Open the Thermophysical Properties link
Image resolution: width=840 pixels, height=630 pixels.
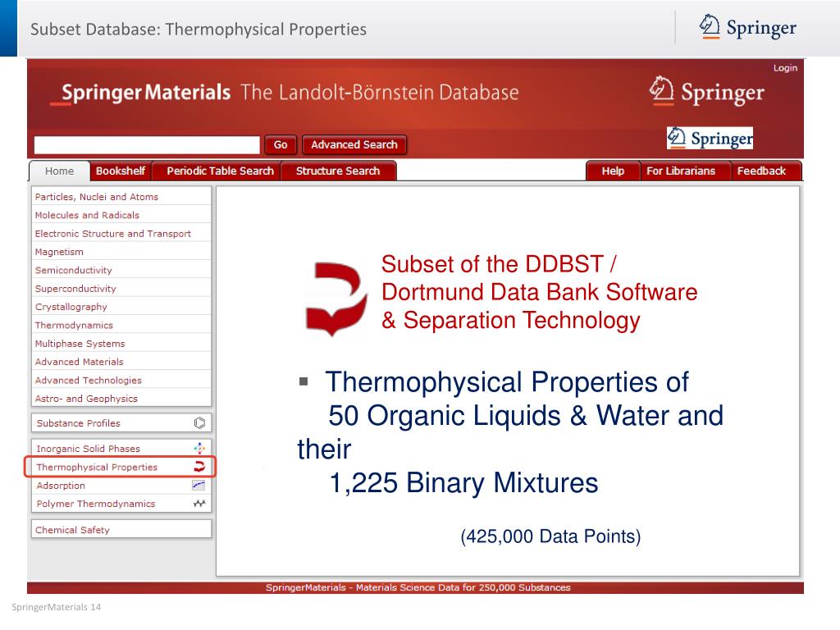(97, 467)
